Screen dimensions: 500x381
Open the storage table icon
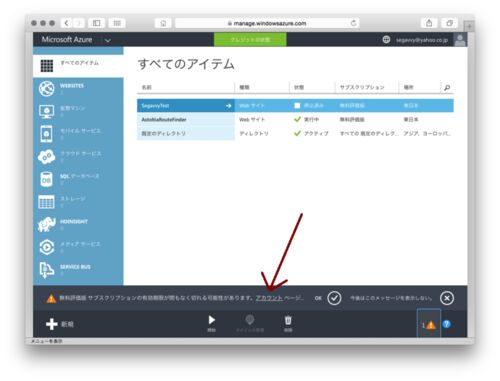click(x=46, y=202)
